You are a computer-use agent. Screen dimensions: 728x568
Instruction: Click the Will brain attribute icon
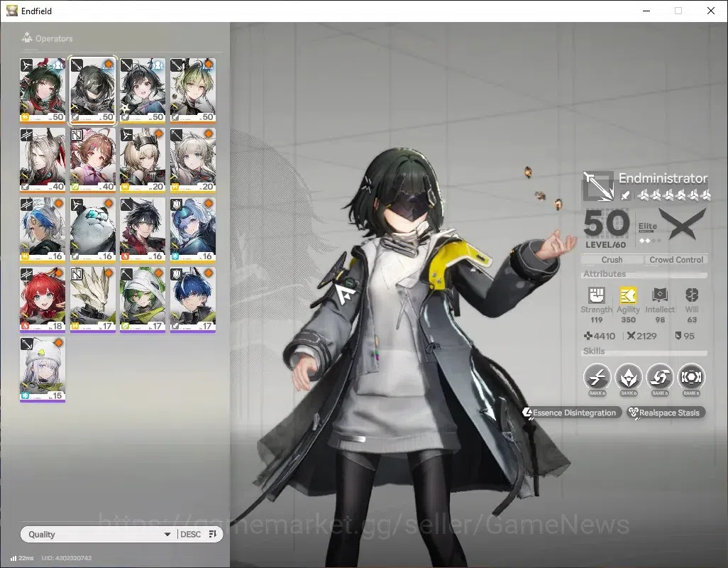coord(692,295)
